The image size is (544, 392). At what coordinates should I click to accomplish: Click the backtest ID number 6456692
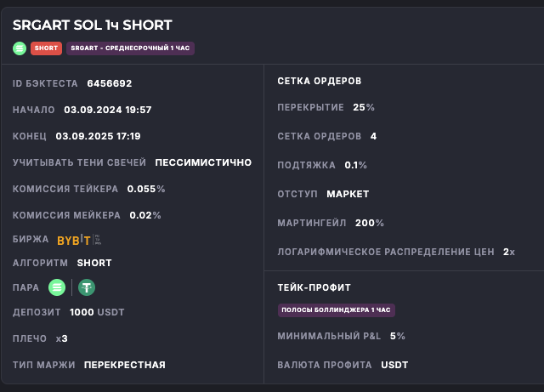pyautogui.click(x=110, y=83)
